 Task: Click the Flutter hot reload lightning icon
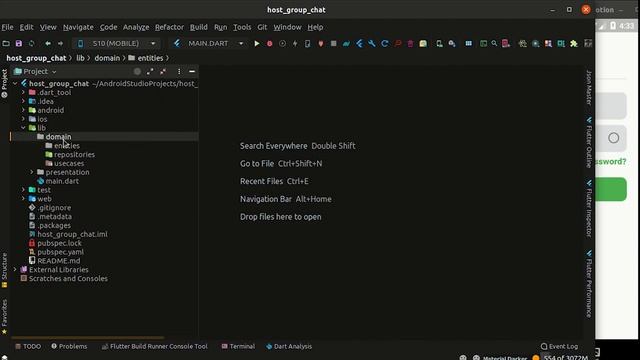coord(295,43)
